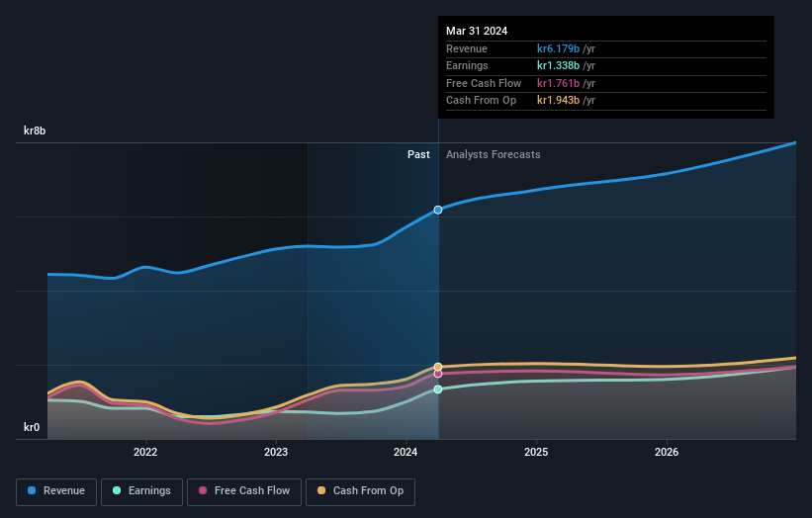The width and height of the screenshot is (812, 518).
Task: Click the orange Cash From Op data point
Action: pyautogui.click(x=438, y=367)
